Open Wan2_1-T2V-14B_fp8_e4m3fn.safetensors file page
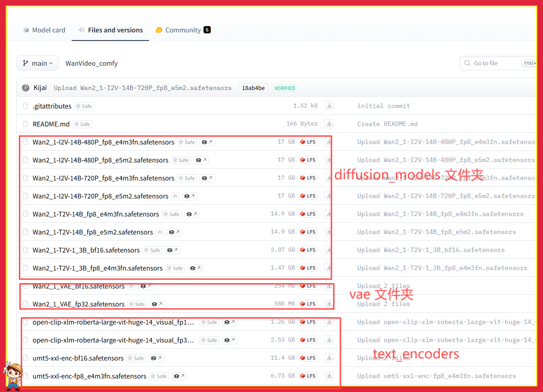Image resolution: width=543 pixels, height=392 pixels. point(95,214)
